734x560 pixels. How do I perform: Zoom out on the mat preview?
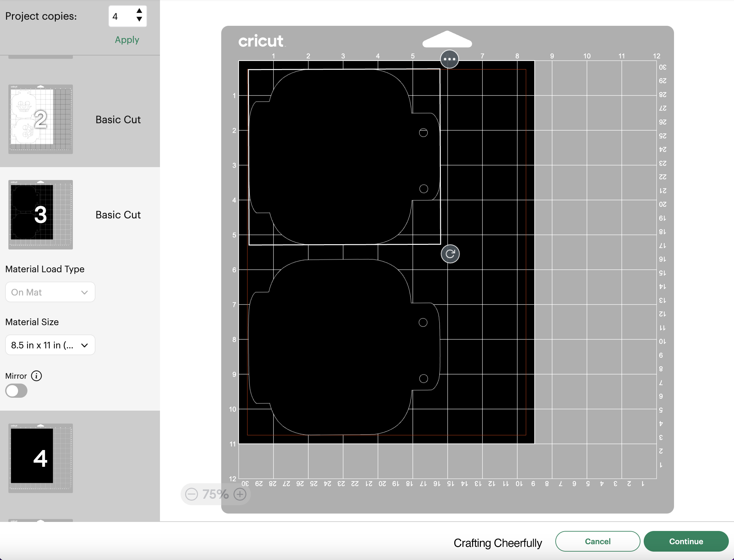click(191, 494)
